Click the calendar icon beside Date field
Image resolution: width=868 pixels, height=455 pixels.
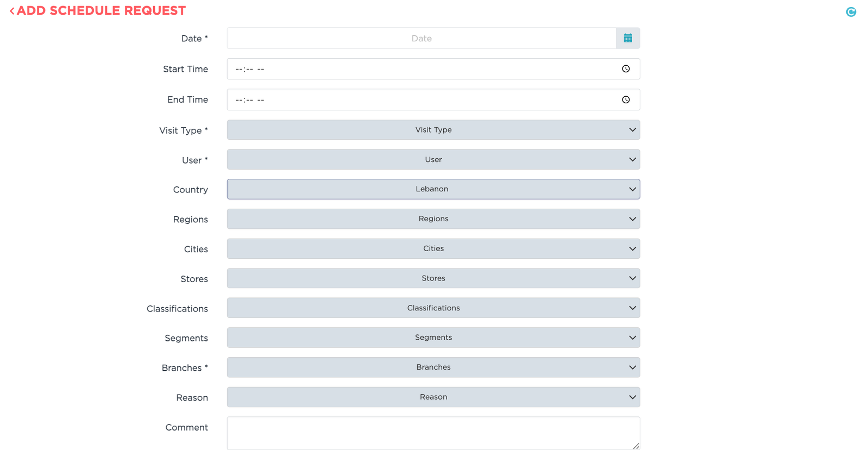pyautogui.click(x=628, y=38)
